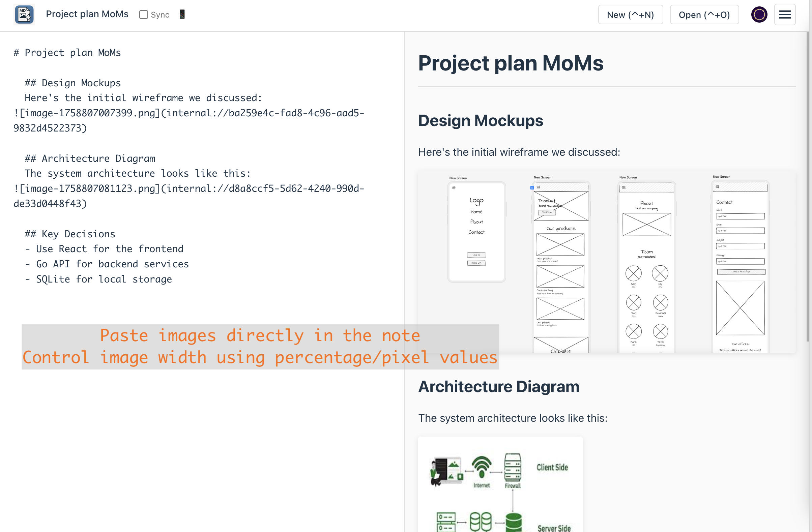Click the mobile phone icon beside Sync

coord(182,14)
